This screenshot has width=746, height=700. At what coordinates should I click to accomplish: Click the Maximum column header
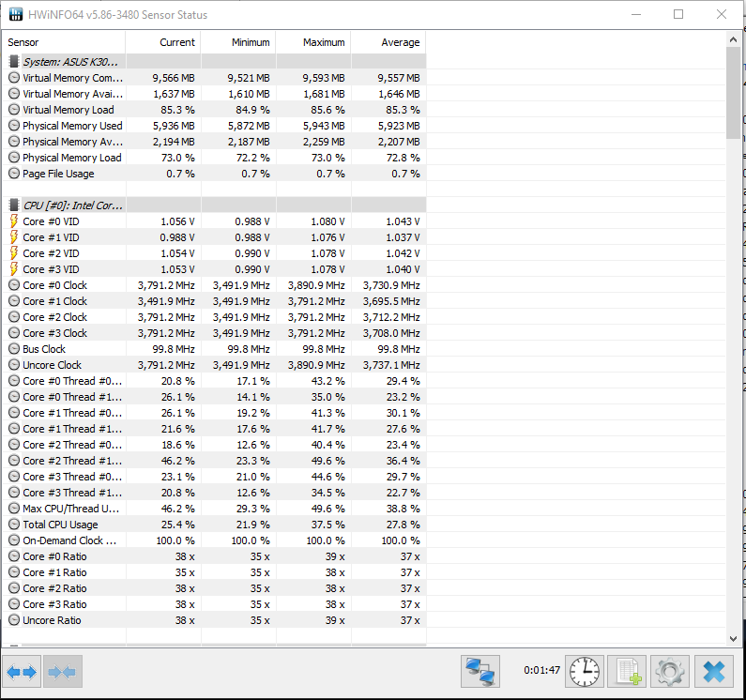[313, 42]
